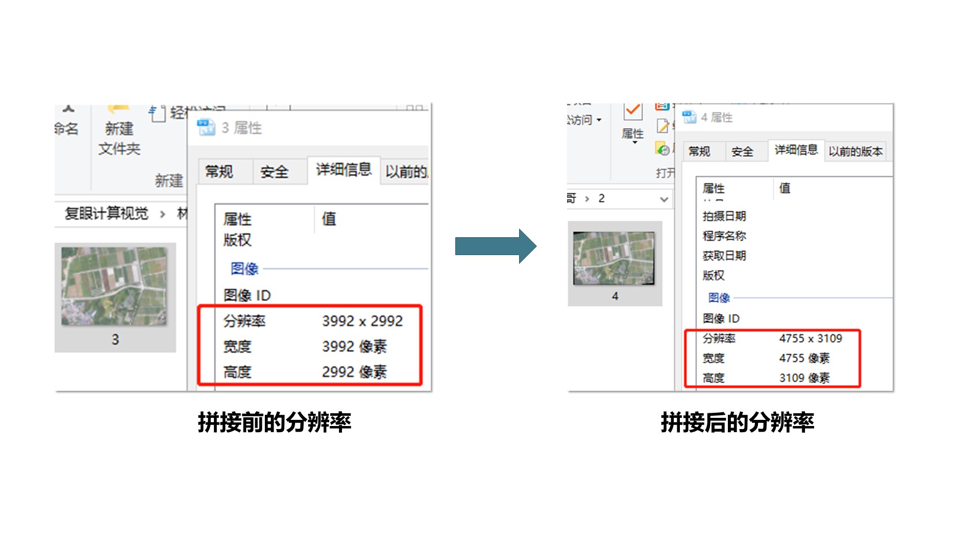
Task: Select image thumbnail named 3
Action: pyautogui.click(x=114, y=287)
